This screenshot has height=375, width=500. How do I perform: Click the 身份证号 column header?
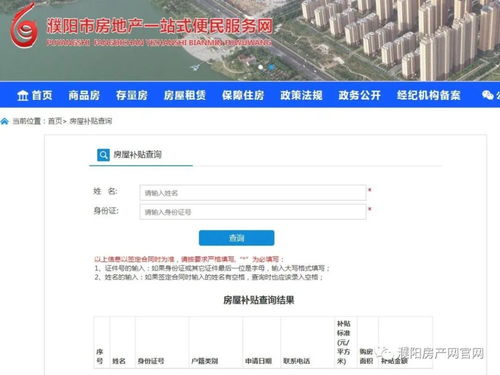pos(151,361)
